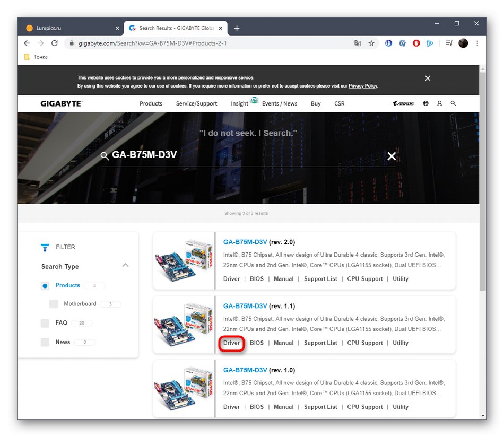Check the News filter checkbox
The width and height of the screenshot is (504, 437).
[45, 342]
